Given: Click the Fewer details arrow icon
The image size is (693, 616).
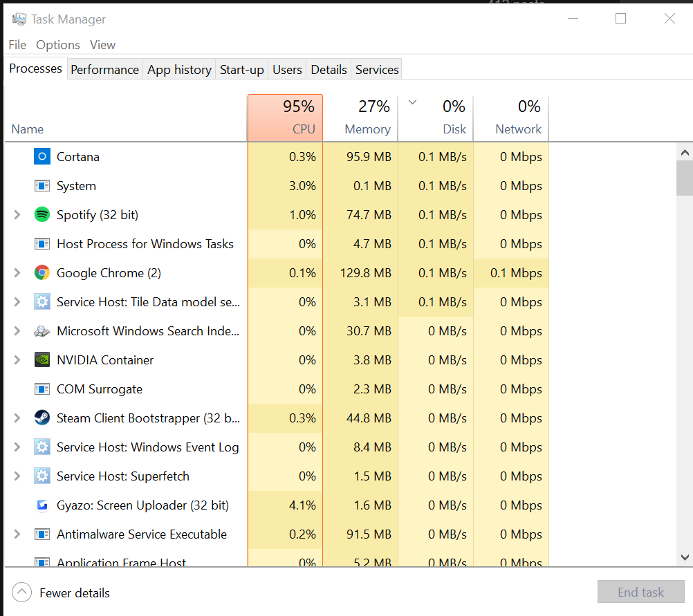Looking at the screenshot, I should pos(21,592).
